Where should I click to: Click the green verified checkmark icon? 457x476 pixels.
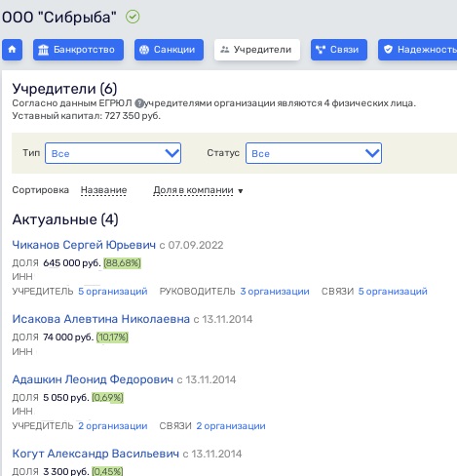click(x=133, y=17)
